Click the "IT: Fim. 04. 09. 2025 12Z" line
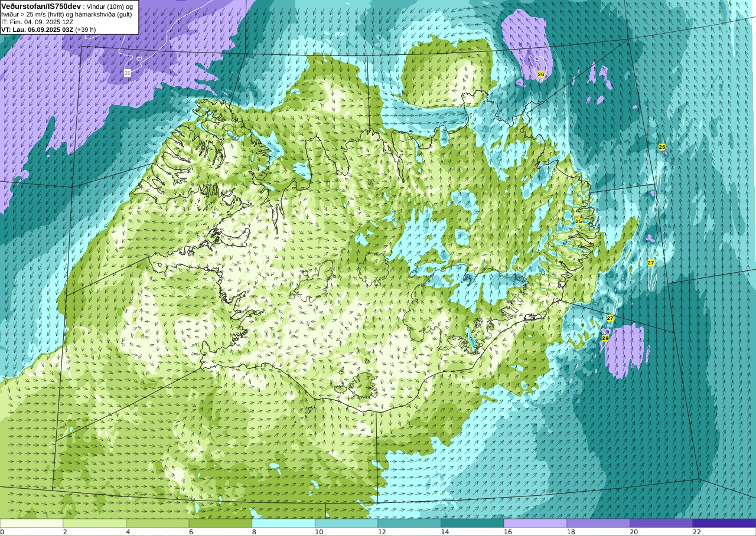 (37, 22)
